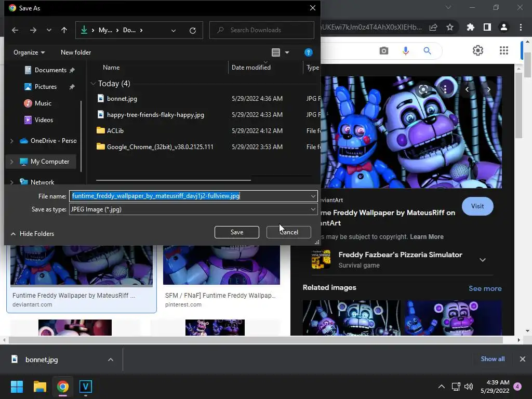The image size is (532, 399).
Task: Open recent locations dropdown arrow
Action: click(49, 30)
